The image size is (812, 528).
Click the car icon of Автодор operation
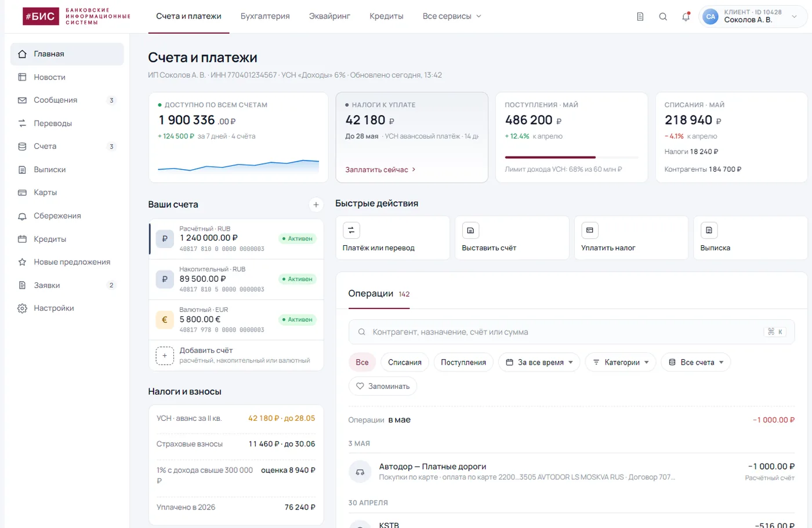[x=360, y=472]
